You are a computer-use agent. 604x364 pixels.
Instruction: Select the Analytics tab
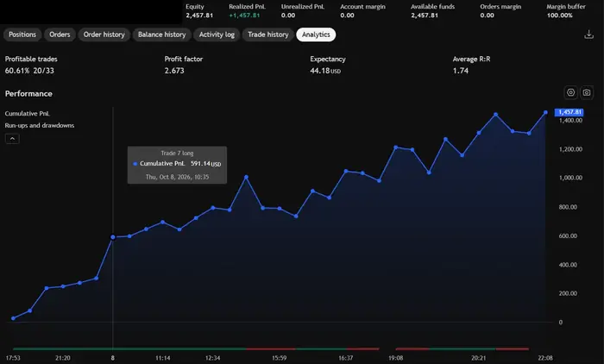[316, 35]
